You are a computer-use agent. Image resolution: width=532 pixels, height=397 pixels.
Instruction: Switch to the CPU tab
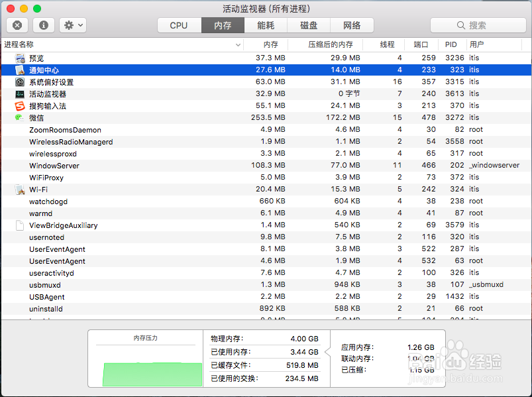point(179,25)
